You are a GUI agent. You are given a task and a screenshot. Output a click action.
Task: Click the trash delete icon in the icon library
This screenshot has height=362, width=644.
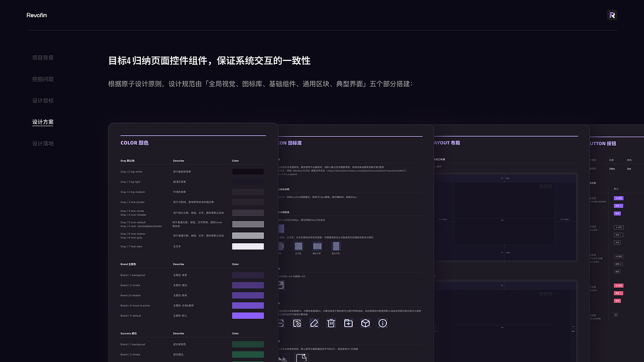coord(331,323)
